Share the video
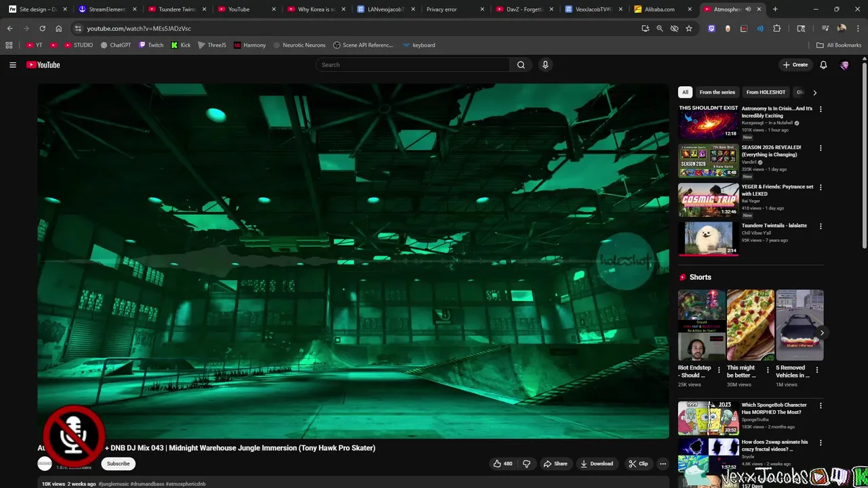868x488 pixels. (x=555, y=464)
